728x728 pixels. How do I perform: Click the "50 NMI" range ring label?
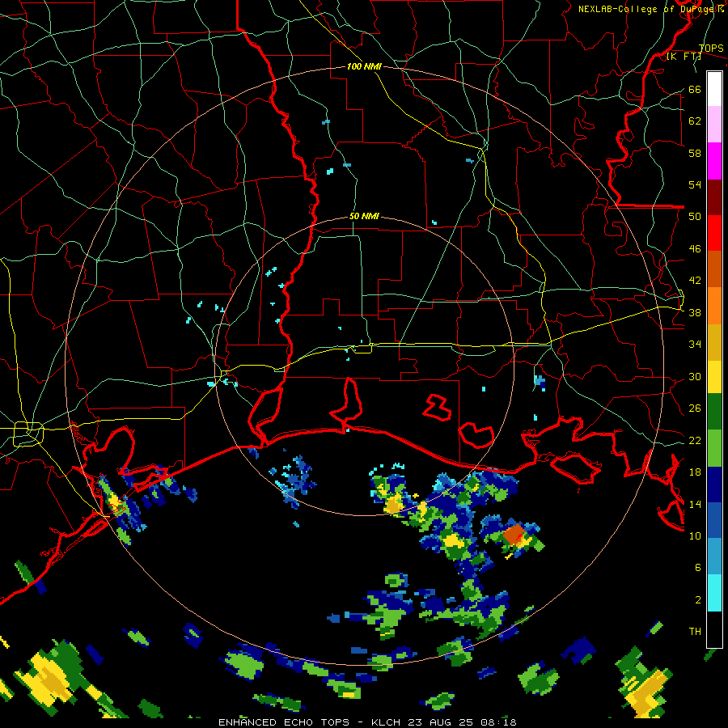[364, 216]
